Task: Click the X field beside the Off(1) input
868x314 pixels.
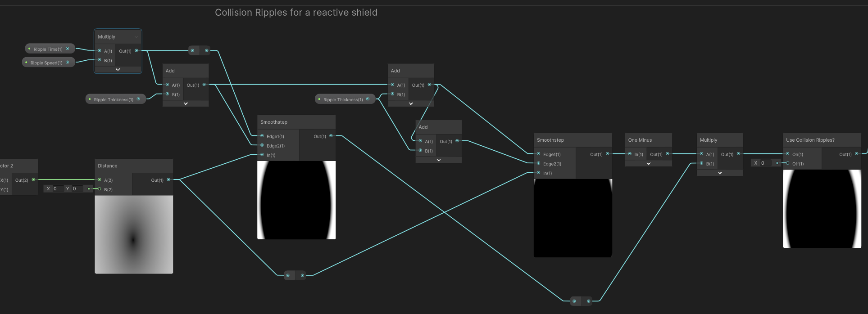Action: (x=766, y=163)
